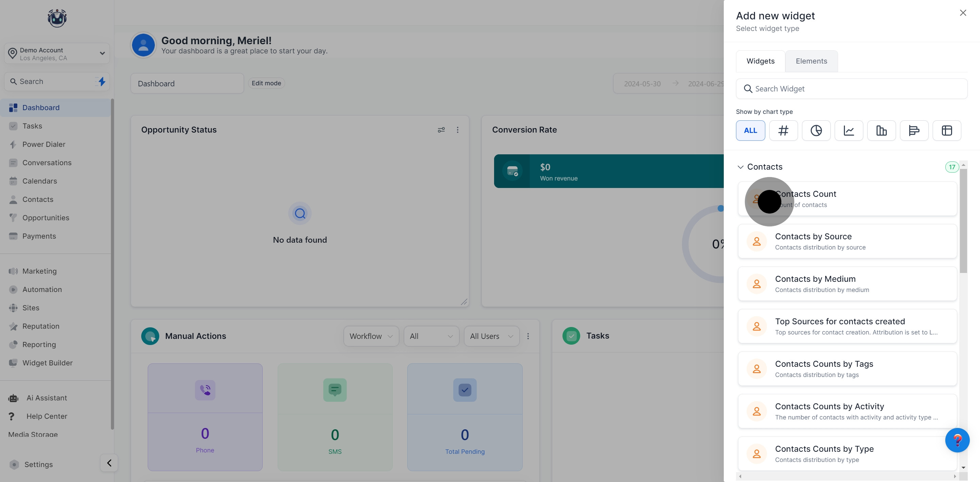Select the pie chart type filter
Viewport: 980px width, 482px height.
[x=816, y=131]
